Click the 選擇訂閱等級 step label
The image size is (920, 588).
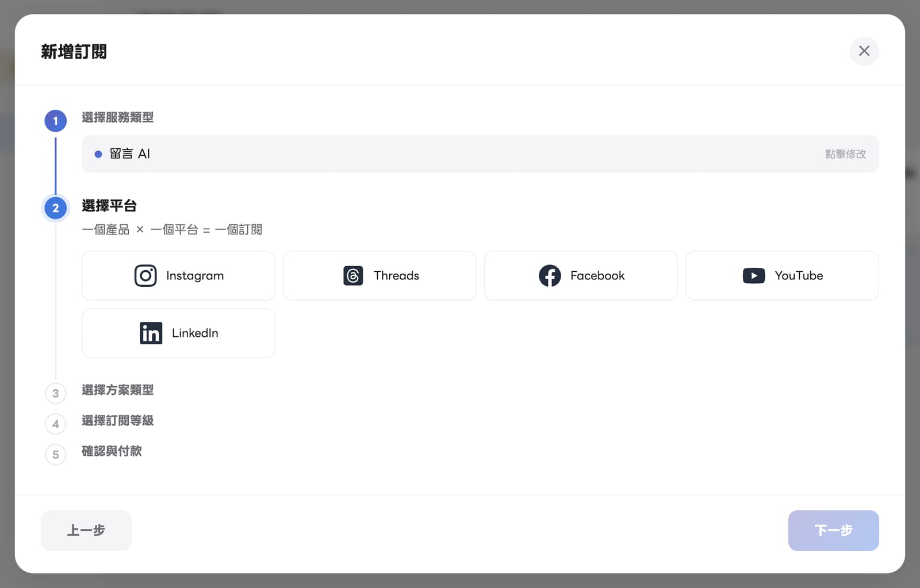pyautogui.click(x=118, y=421)
